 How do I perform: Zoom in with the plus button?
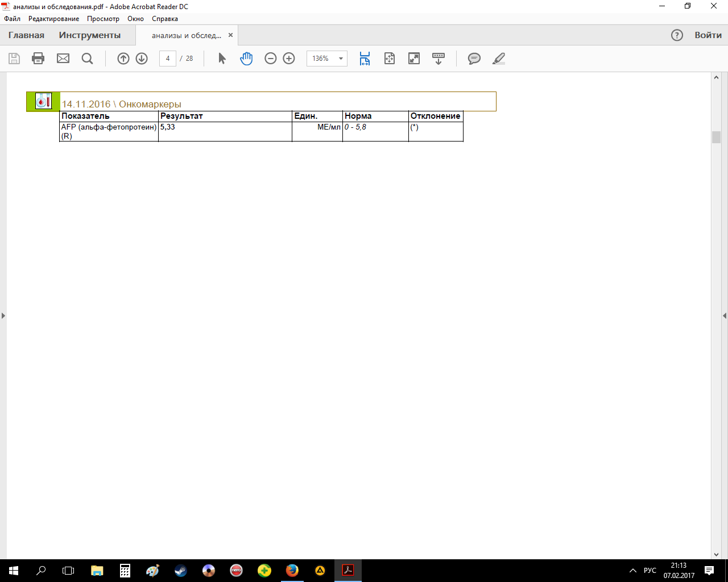(x=289, y=59)
